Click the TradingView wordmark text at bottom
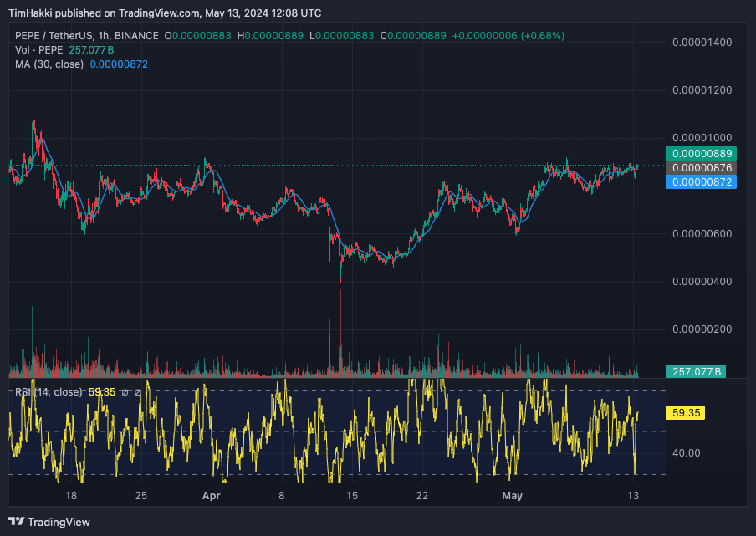This screenshot has width=756, height=536. 59,523
